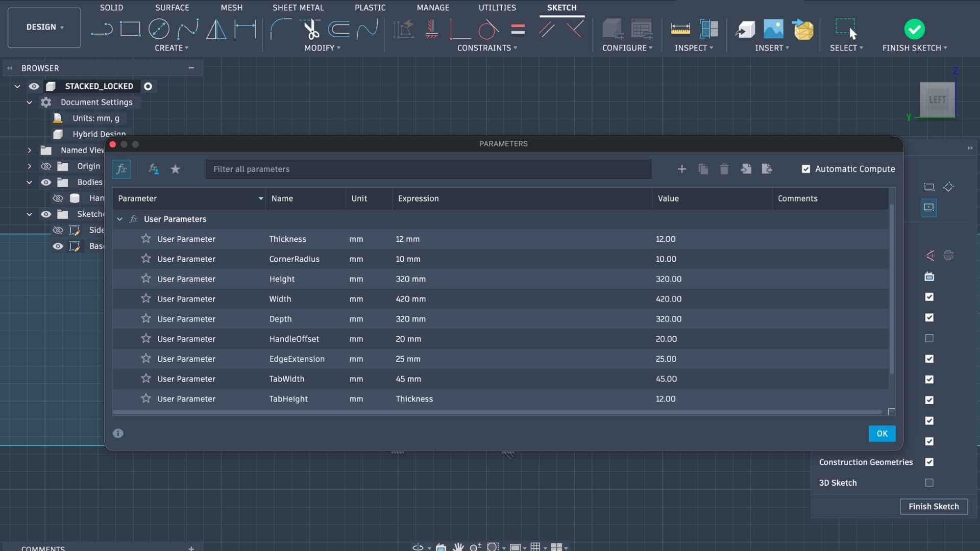Click the Measure tool icon

[680, 29]
